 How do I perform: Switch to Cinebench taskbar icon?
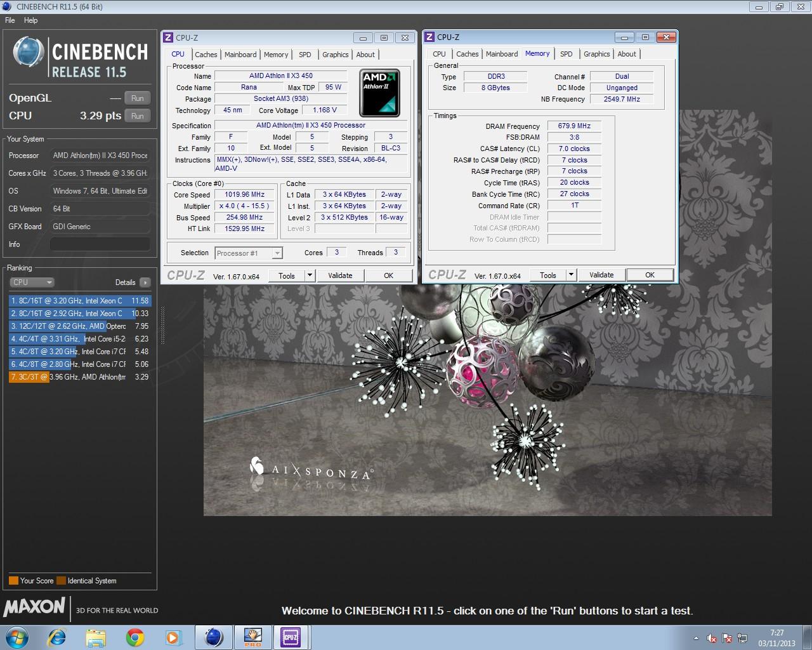pos(214,637)
